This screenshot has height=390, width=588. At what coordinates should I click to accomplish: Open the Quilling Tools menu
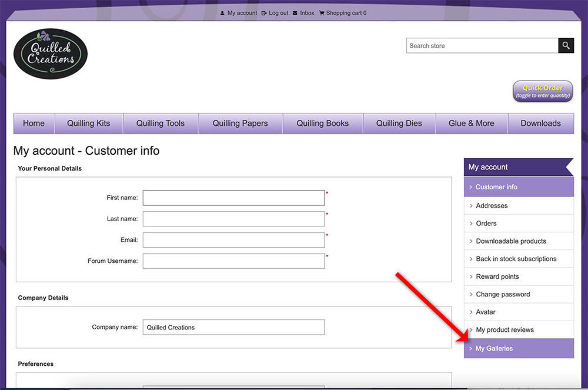point(161,124)
